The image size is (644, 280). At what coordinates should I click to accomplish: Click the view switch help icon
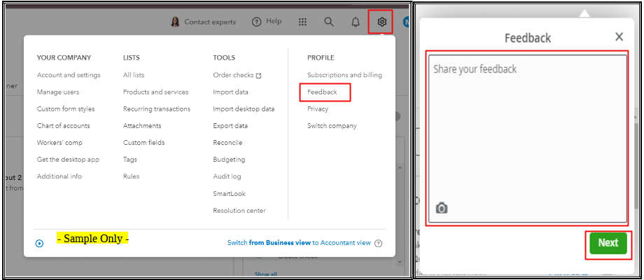379,244
